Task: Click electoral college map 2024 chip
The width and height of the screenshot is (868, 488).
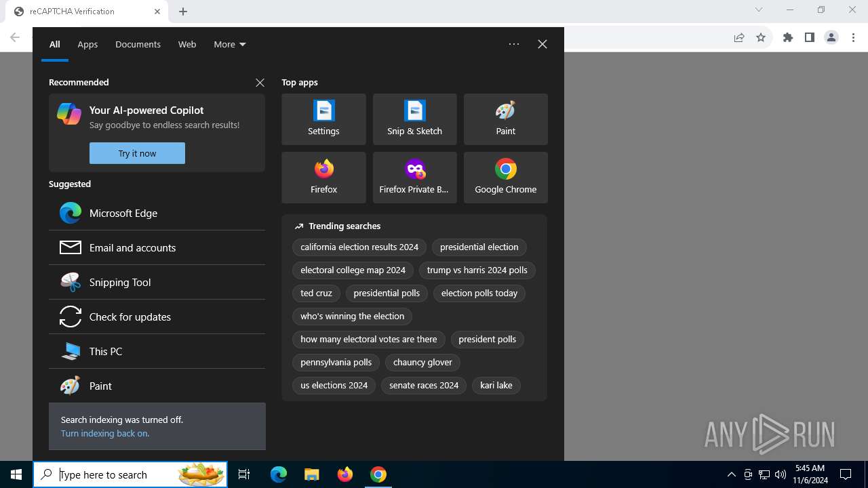Action: click(x=353, y=270)
